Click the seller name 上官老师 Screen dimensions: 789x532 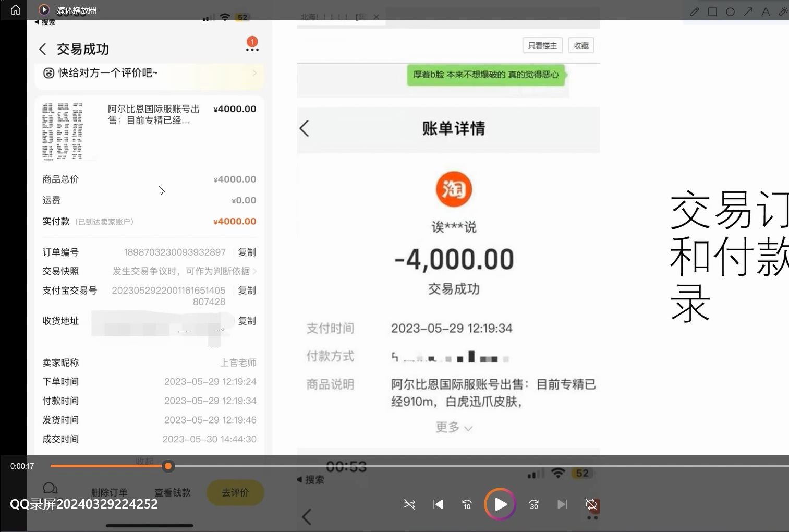click(x=238, y=362)
